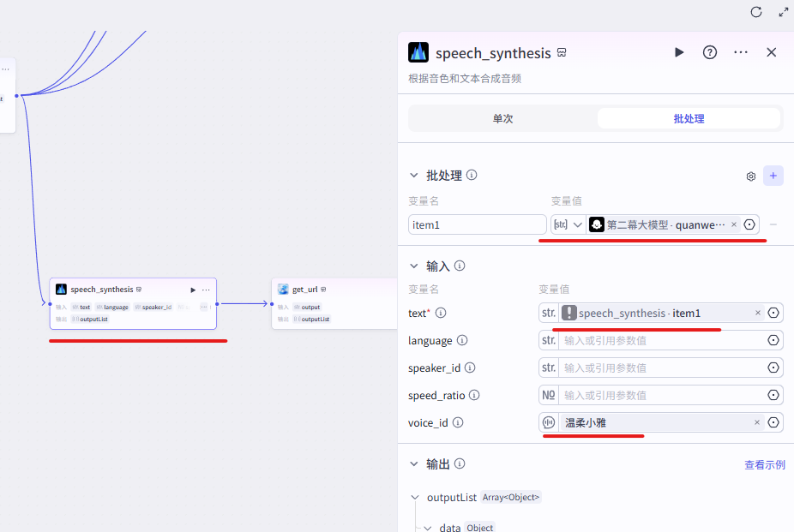Show info for speaker_id parameter
Viewport: 794px width, 532px height.
470,368
